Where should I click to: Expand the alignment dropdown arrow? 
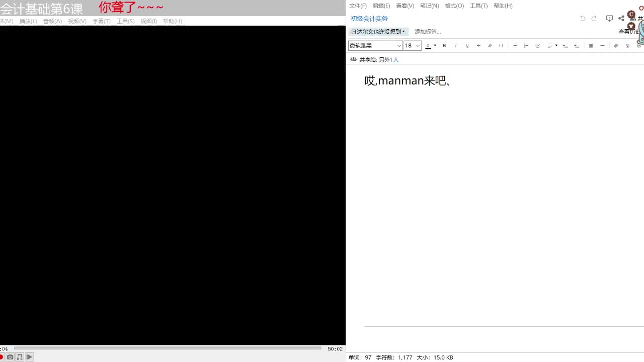556,45
